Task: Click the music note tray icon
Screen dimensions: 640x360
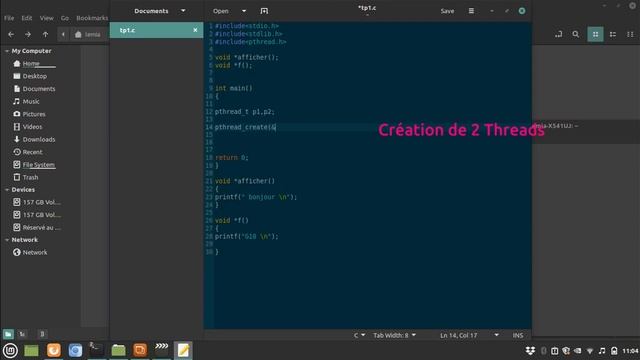Action: tap(602, 351)
